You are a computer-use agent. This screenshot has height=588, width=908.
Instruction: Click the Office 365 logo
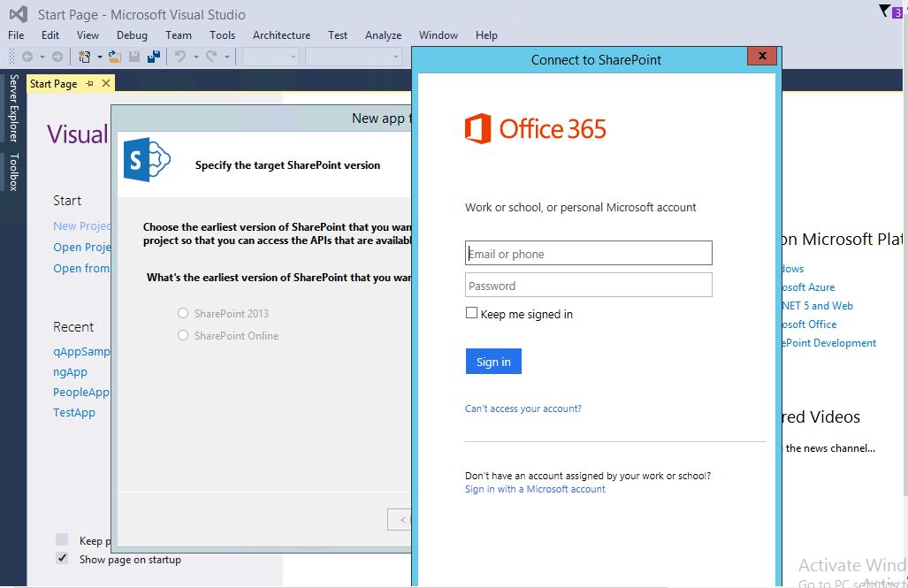point(535,128)
